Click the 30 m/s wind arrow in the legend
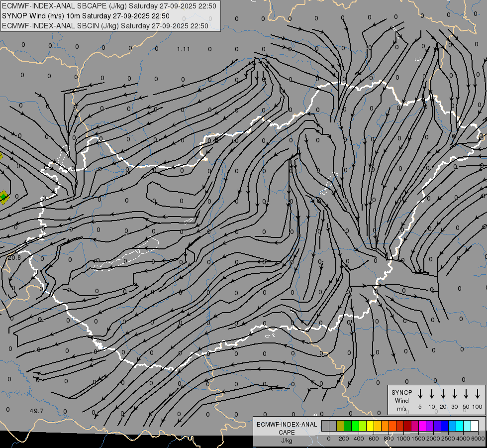This screenshot has height=448, width=487. 454,393
